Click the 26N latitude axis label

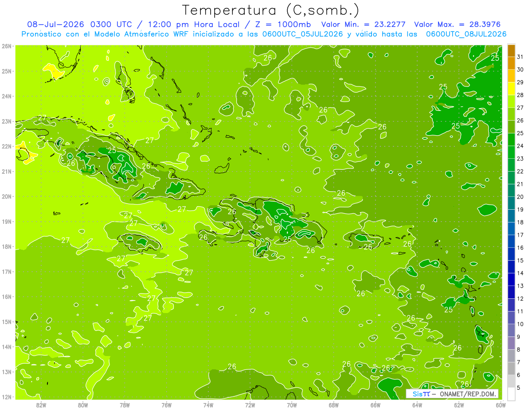click(x=7, y=46)
